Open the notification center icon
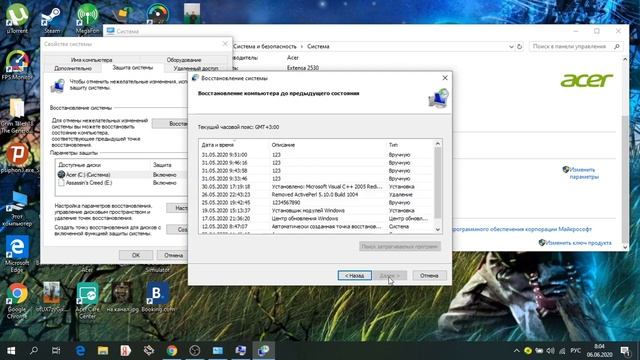Image resolution: width=640 pixels, height=360 pixels. 625,351
